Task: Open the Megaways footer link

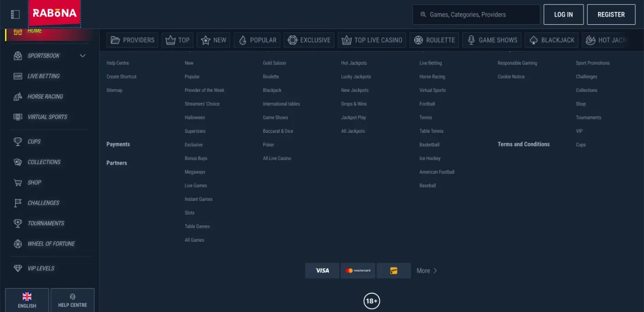Action: pos(195,172)
